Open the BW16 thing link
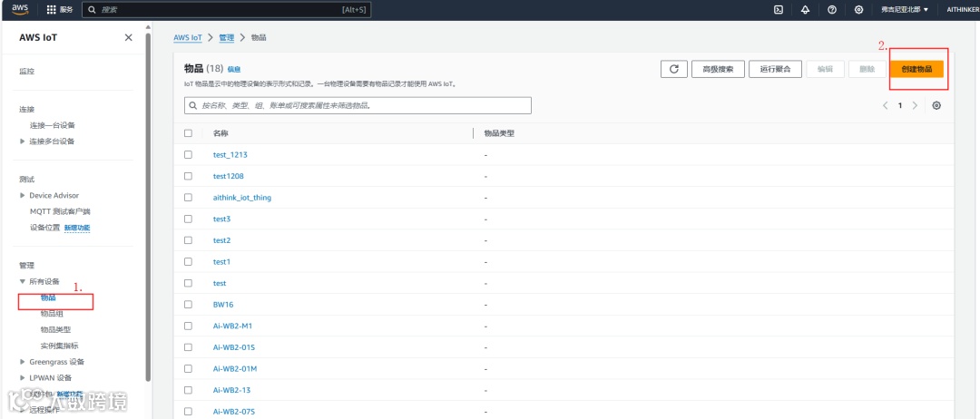The width and height of the screenshot is (980, 419). pos(223,304)
